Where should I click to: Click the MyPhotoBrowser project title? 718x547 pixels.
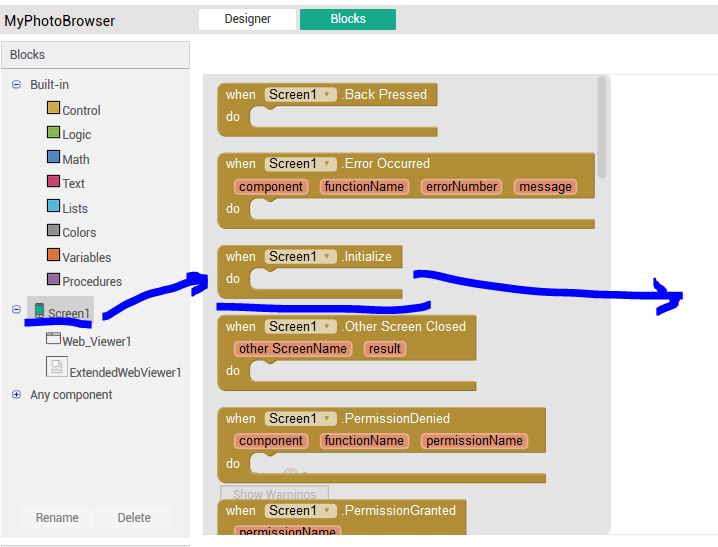pyautogui.click(x=60, y=21)
